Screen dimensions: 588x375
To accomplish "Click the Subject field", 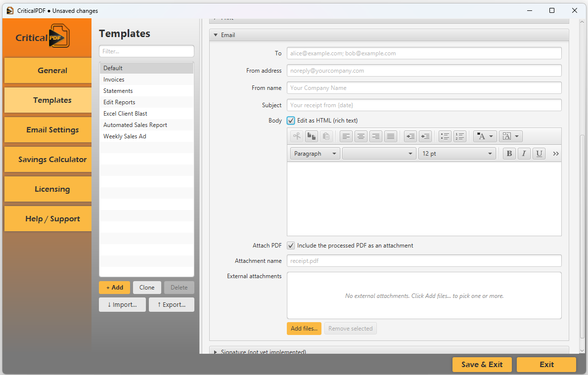I will (424, 105).
